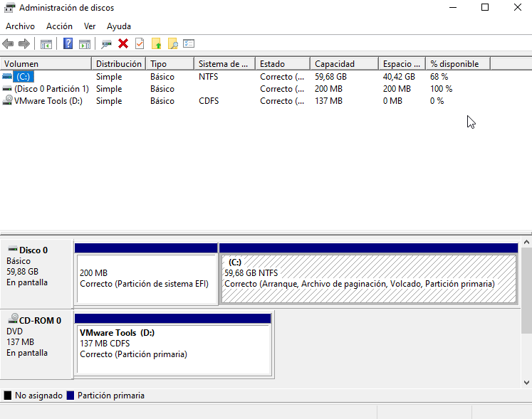Open the Archivo menu
The width and height of the screenshot is (532, 419).
[x=20, y=26]
